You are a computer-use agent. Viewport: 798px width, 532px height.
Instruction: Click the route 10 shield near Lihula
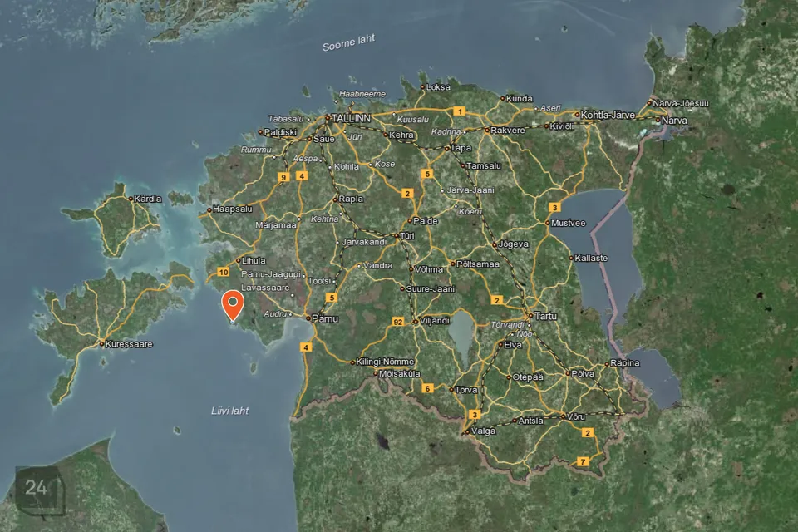(x=223, y=272)
